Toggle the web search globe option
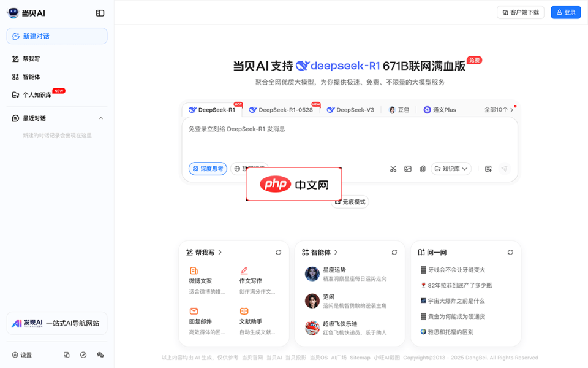The width and height of the screenshot is (588, 368). click(238, 169)
